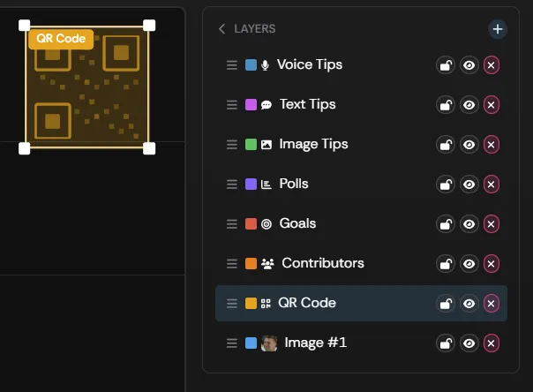Image resolution: width=533 pixels, height=392 pixels.
Task: Select the Polls layer name
Action: pos(294,184)
